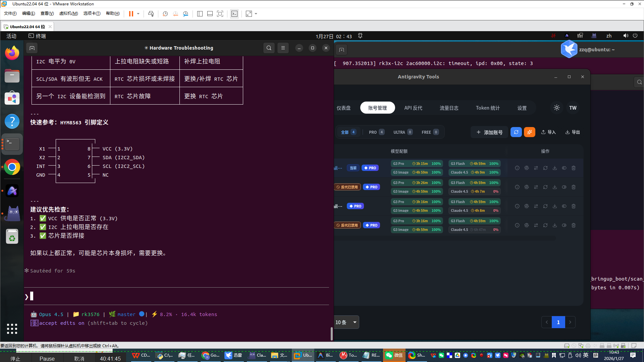Click the orange sparkle warm-up button
This screenshot has height=362, width=644.
529,132
